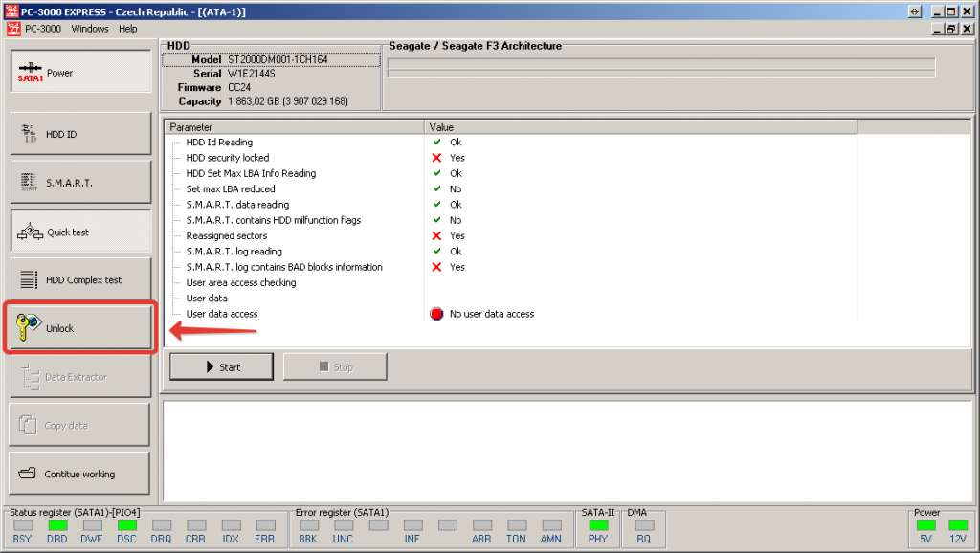
Task: Click red X for BAD blocks information row
Action: pos(436,267)
